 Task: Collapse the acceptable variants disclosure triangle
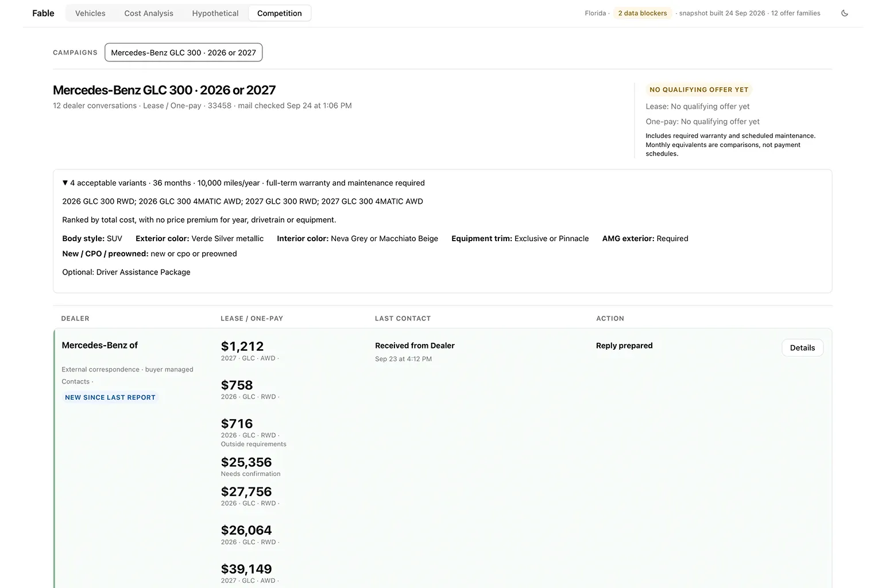65,183
